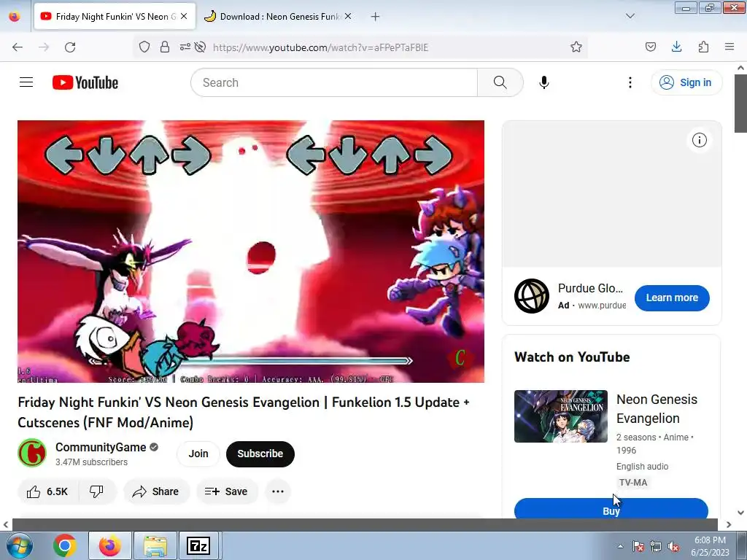
Task: Show hidden system tray icons
Action: [x=620, y=546]
